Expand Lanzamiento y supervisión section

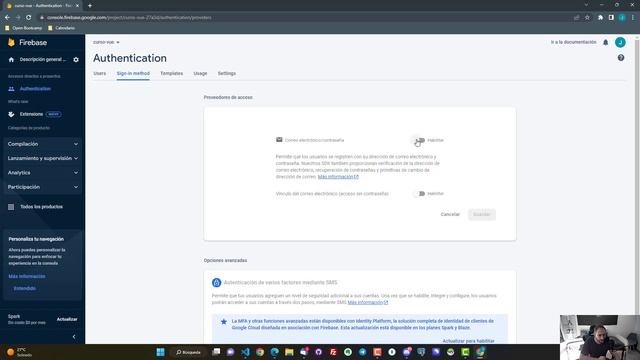(x=42, y=158)
